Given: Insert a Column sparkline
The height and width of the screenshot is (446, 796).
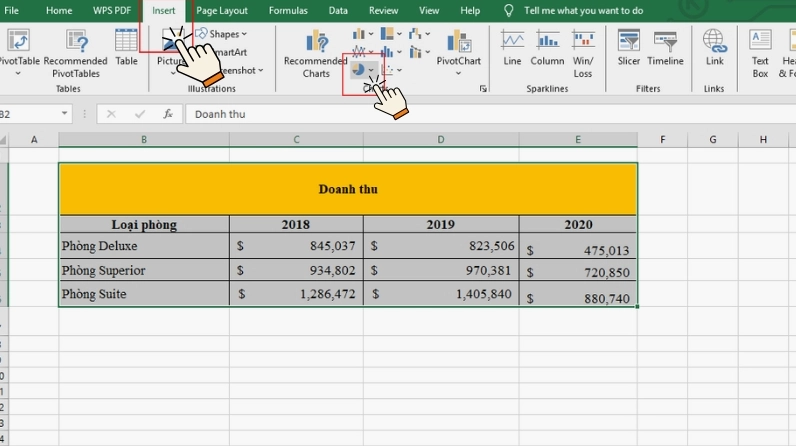Looking at the screenshot, I should click(x=547, y=48).
